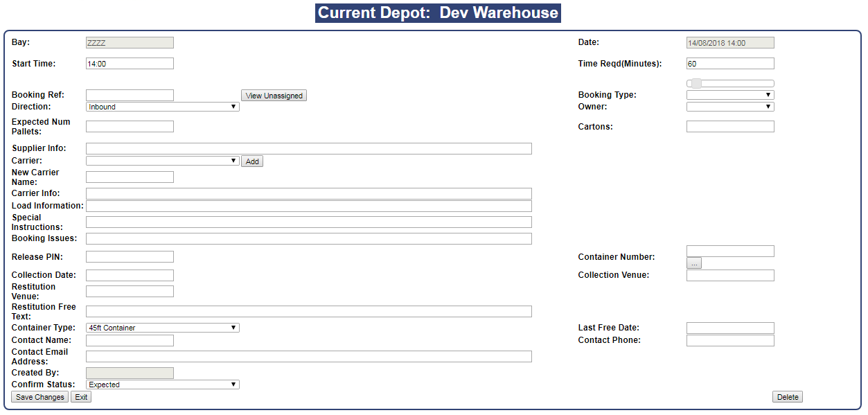Click the Supplier Info: label
Image resolution: width=868 pixels, height=415 pixels.
[39, 148]
